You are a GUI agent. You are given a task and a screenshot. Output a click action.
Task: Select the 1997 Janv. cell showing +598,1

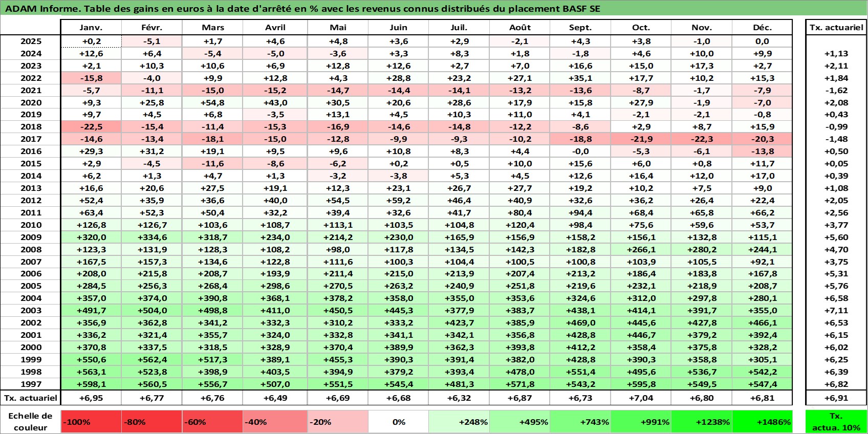pyautogui.click(x=91, y=384)
